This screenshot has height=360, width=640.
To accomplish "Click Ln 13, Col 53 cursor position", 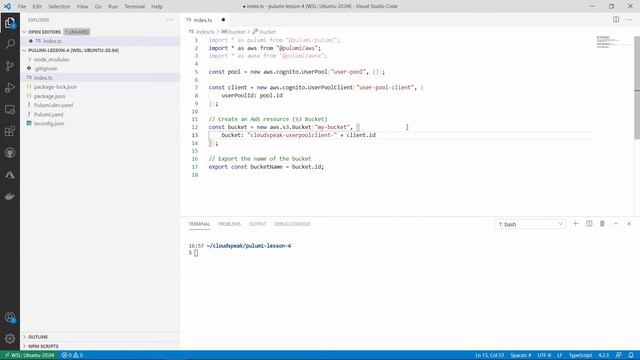I will point(489,355).
